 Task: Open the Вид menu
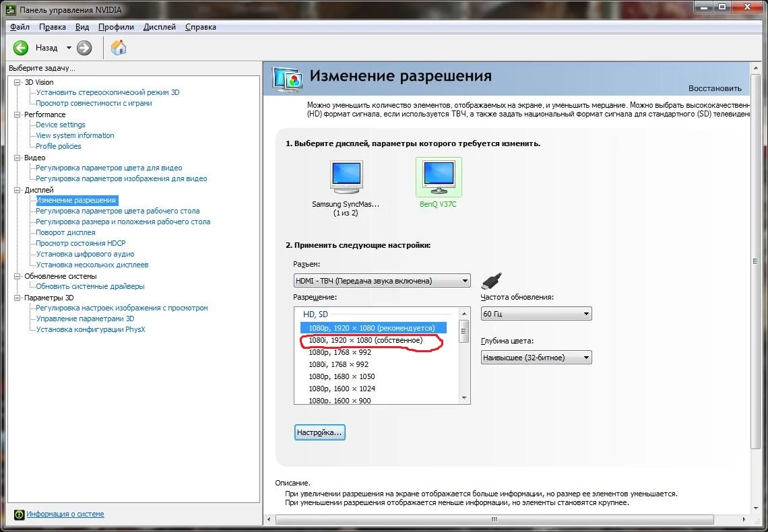82,27
